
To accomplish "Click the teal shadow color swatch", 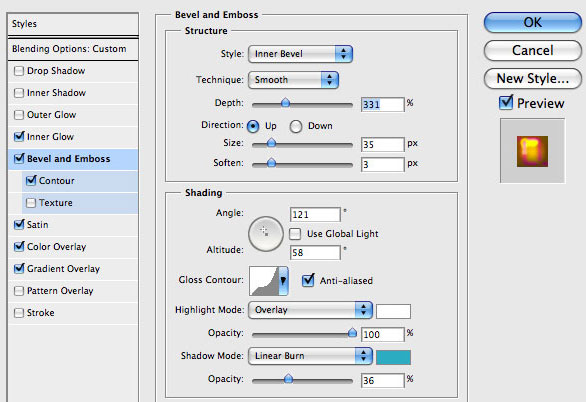I will click(393, 357).
